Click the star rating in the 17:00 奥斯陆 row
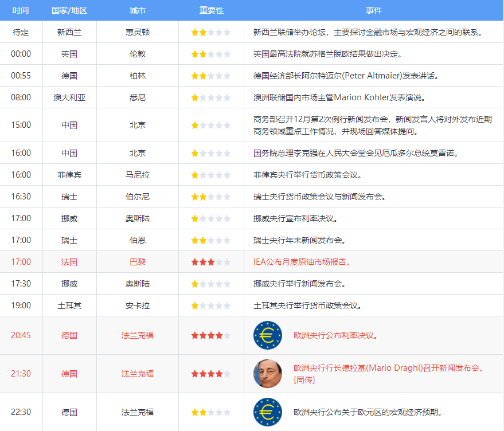The height and width of the screenshot is (431, 504). point(211,219)
